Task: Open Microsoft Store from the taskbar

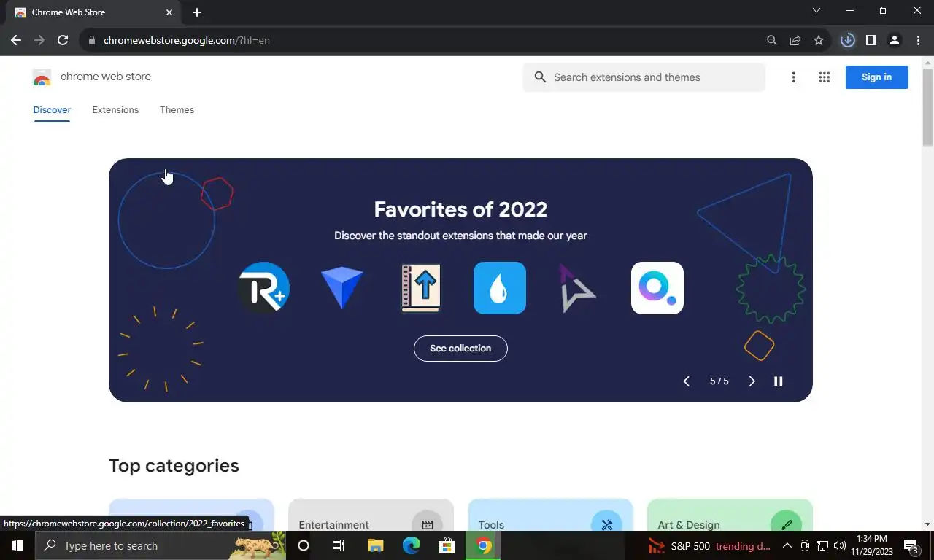Action: pyautogui.click(x=447, y=545)
